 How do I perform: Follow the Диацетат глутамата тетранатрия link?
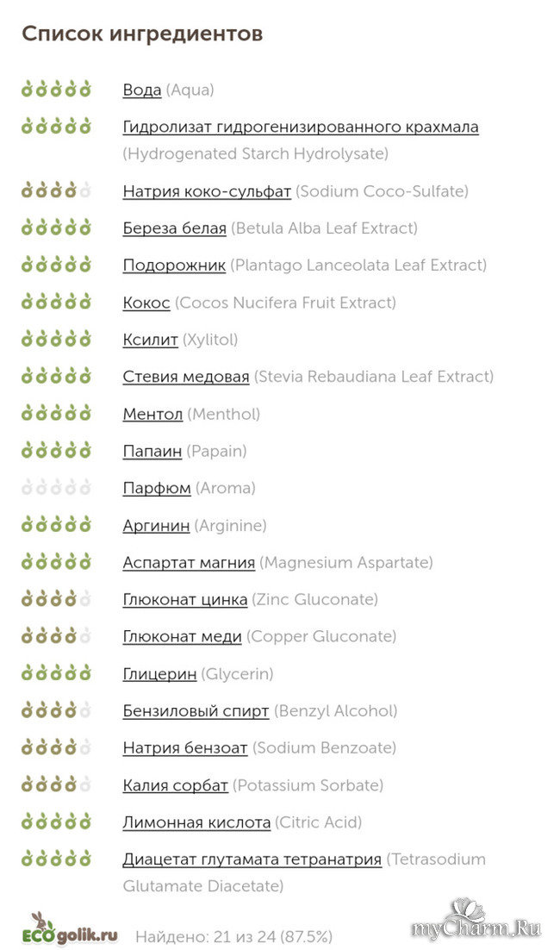coord(252,859)
